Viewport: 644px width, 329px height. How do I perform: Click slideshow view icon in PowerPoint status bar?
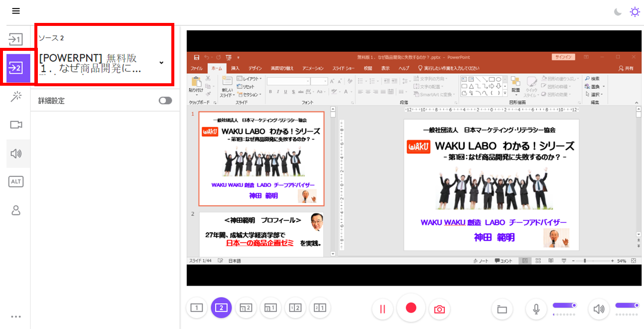(564, 261)
